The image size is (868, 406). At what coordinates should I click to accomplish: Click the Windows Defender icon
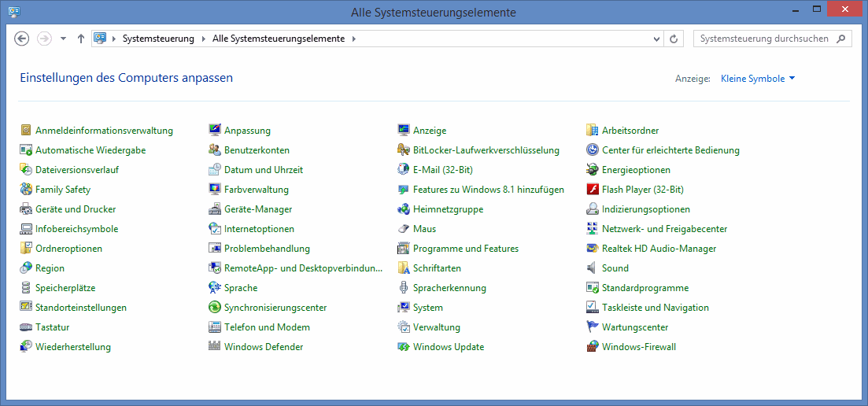point(215,347)
